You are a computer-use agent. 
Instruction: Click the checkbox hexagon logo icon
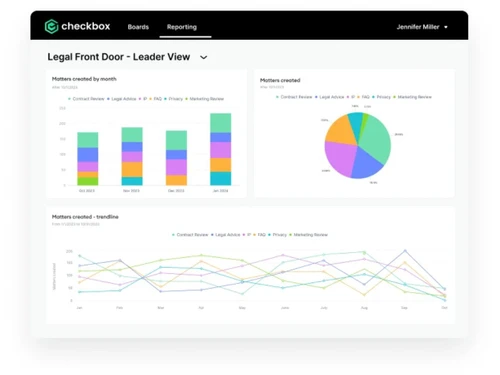[51, 26]
